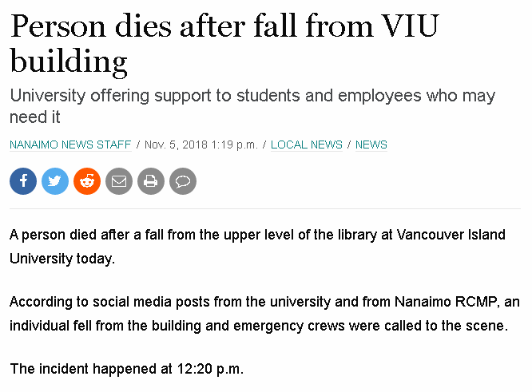
Task: Select the subheading "University offering support to students"
Action: tap(154, 96)
